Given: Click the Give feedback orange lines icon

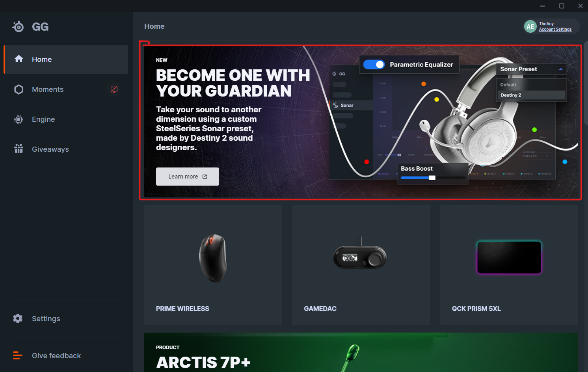Looking at the screenshot, I should point(17,355).
